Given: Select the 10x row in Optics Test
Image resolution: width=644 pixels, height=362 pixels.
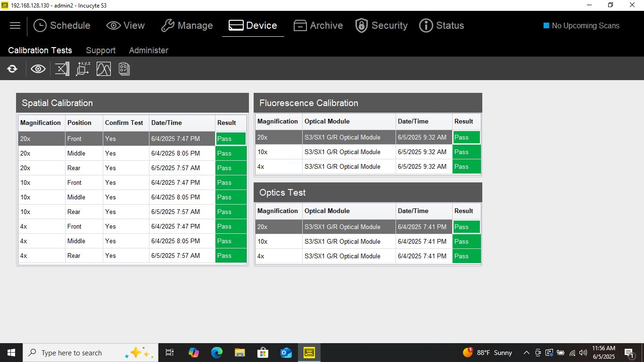Looking at the screenshot, I should click(x=368, y=241).
